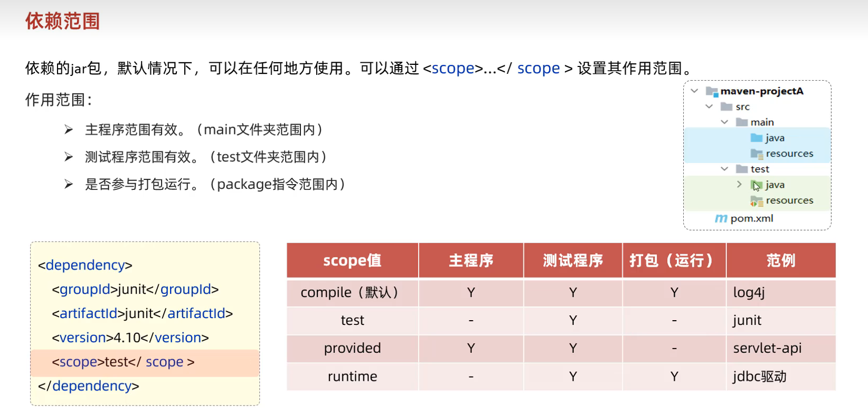Click the main folder icon in tree
Viewport: 868px width, 413px height.
point(742,122)
